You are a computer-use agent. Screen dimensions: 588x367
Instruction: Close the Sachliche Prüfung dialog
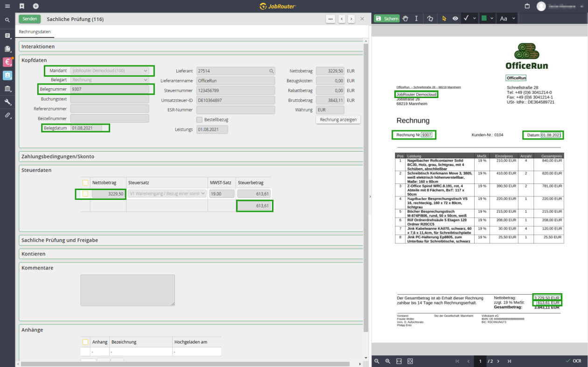click(362, 19)
